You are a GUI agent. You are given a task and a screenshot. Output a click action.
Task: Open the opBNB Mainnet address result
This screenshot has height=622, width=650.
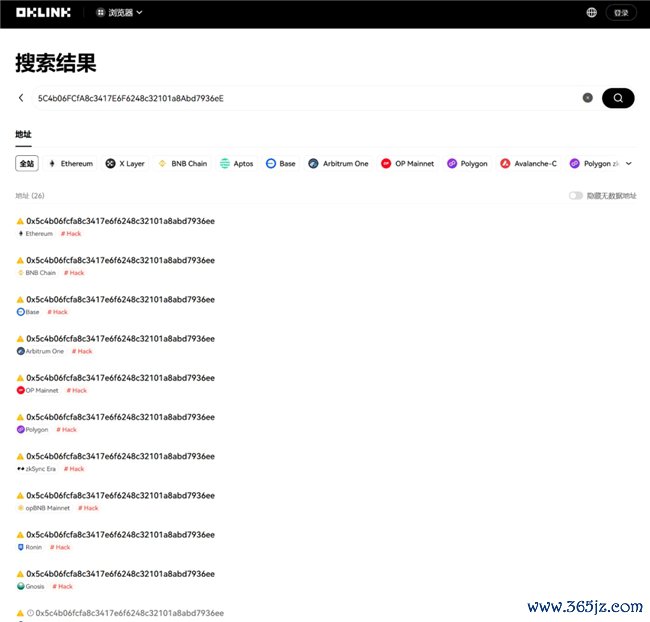(x=120, y=496)
